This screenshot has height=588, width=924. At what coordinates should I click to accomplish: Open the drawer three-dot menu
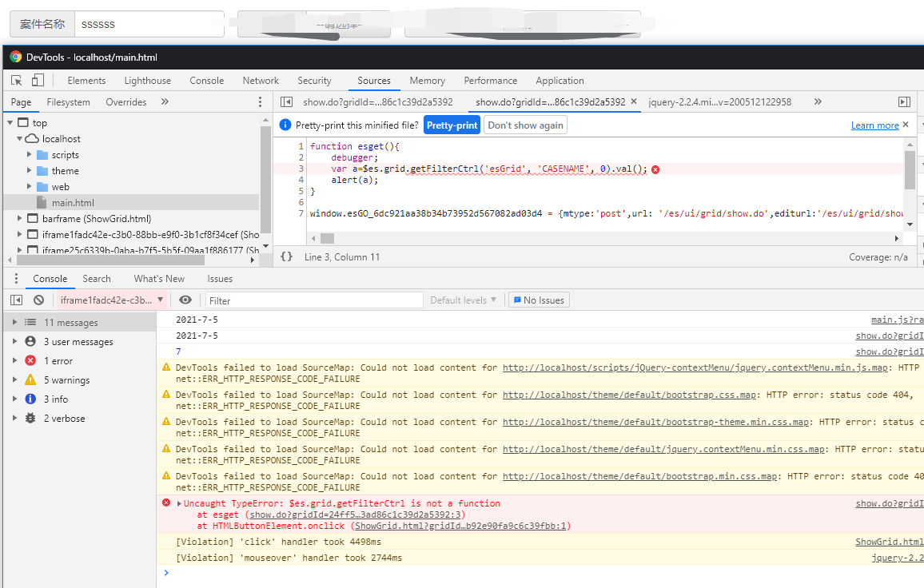[16, 279]
